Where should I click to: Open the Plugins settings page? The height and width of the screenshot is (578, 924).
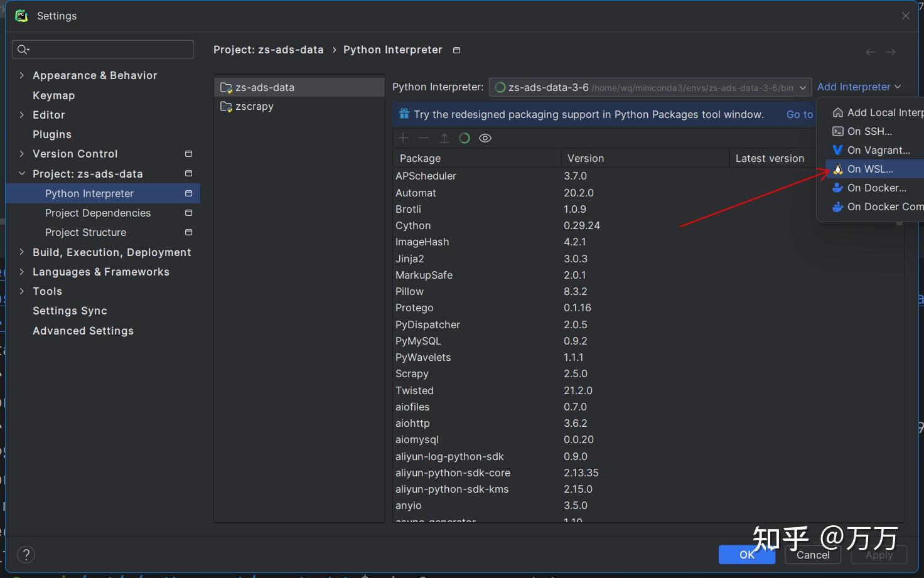pos(52,134)
